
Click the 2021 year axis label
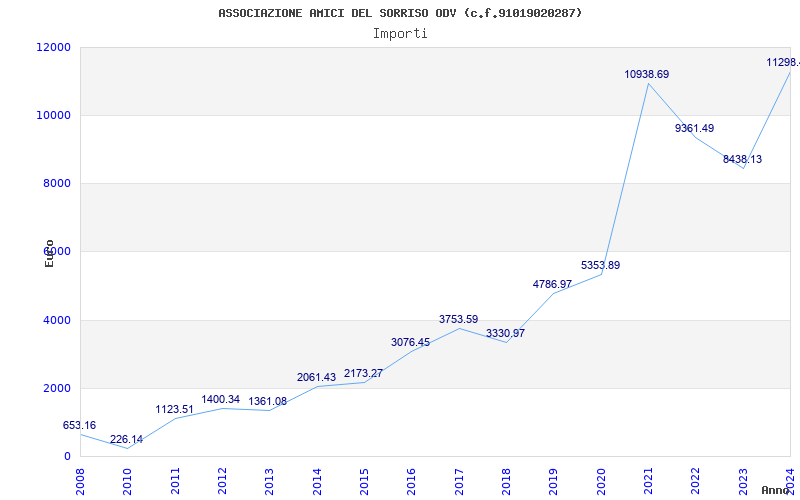pyautogui.click(x=648, y=480)
